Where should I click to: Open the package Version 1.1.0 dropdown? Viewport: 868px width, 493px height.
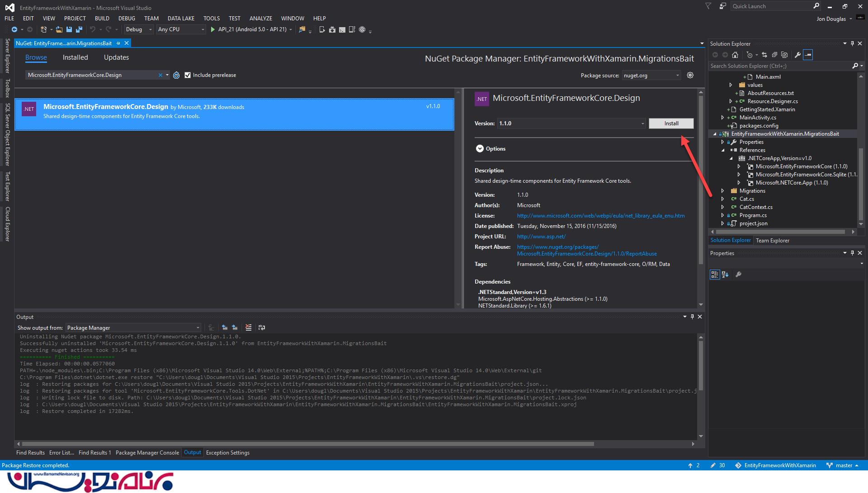coord(642,123)
